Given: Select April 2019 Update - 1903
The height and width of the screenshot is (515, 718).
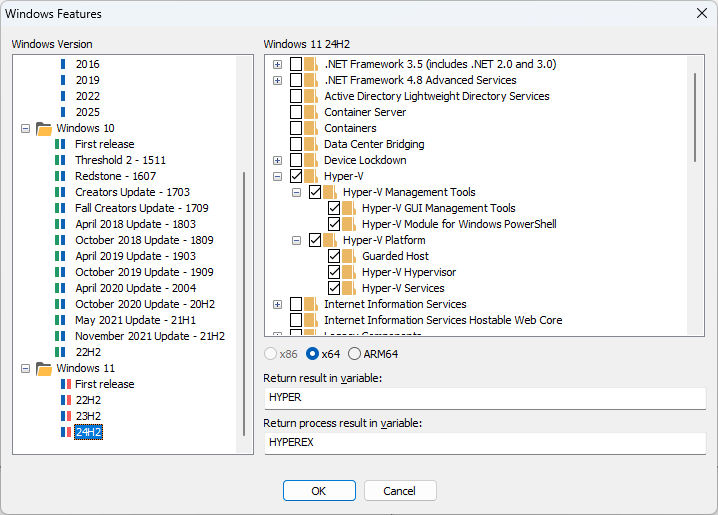Looking at the screenshot, I should pyautogui.click(x=135, y=256).
